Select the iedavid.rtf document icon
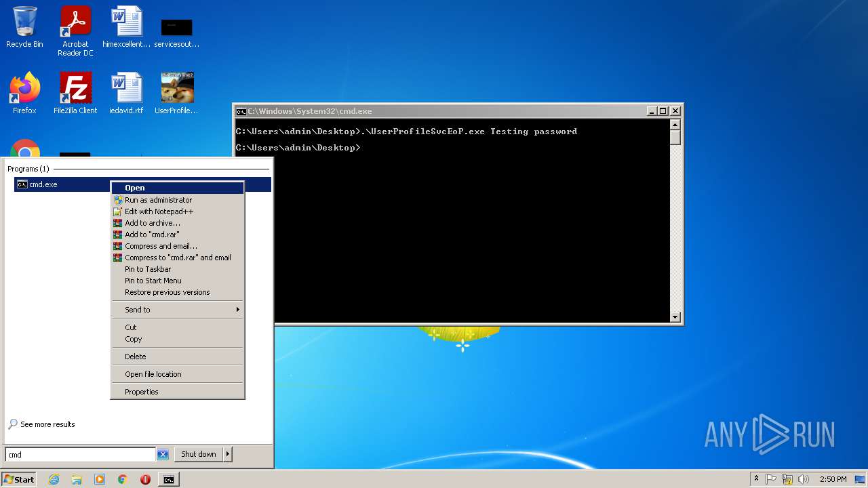Viewport: 868px width, 488px height. (127, 94)
